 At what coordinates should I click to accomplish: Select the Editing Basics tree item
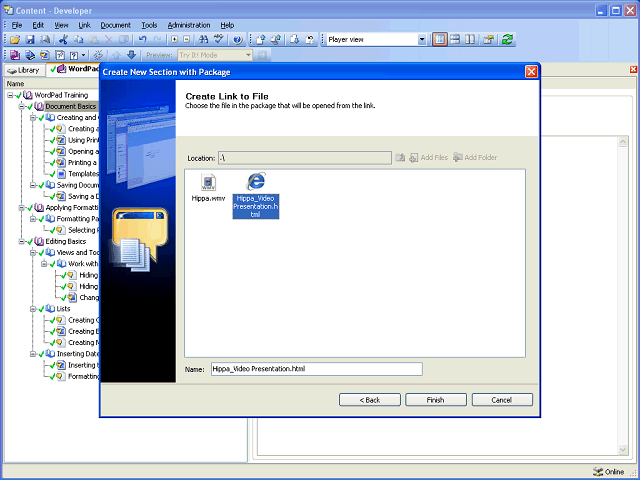tap(66, 242)
